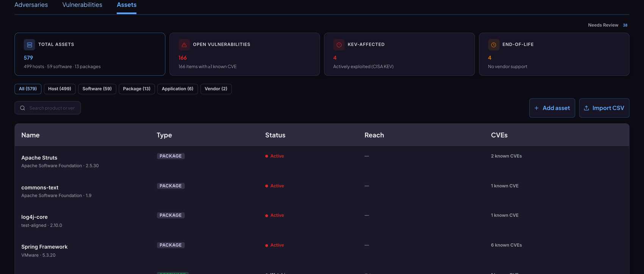This screenshot has height=274, width=644.
Task: Show only Software (59) assets
Action: (x=97, y=89)
